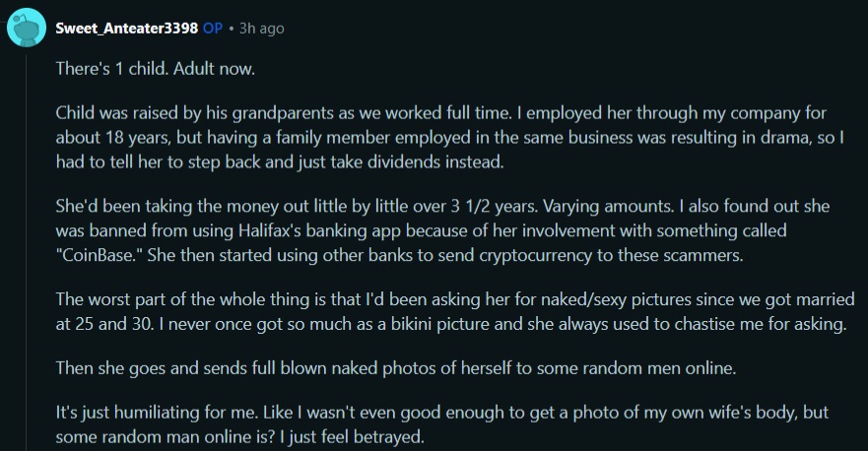868x451 pixels.
Task: Click the paragraph starting "Then she goes"
Action: [x=396, y=368]
